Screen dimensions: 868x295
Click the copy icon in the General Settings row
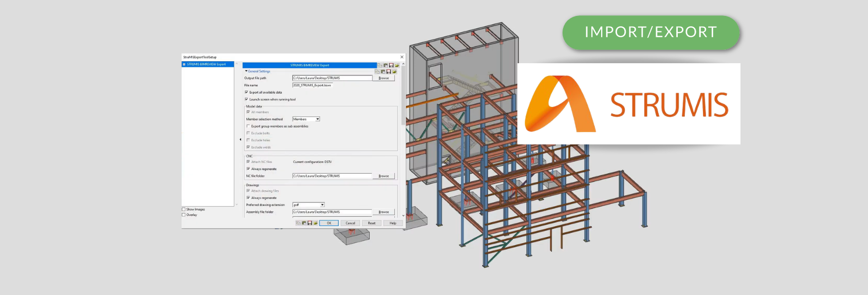[x=377, y=71]
